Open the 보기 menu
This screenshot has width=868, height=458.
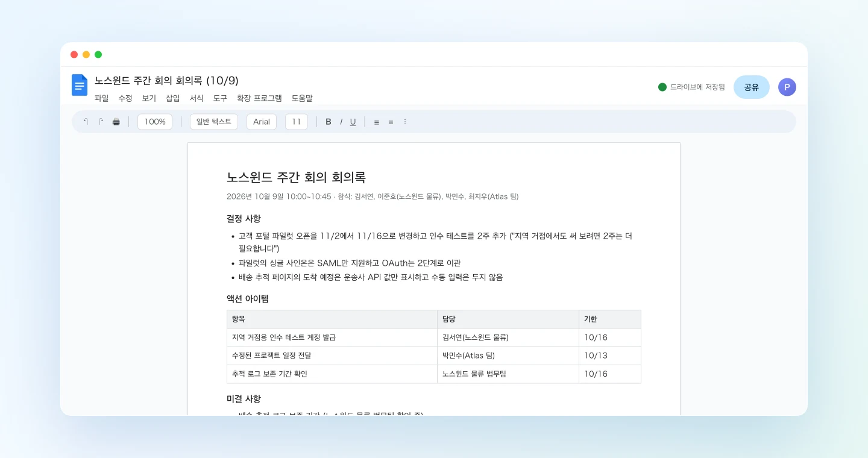point(149,98)
